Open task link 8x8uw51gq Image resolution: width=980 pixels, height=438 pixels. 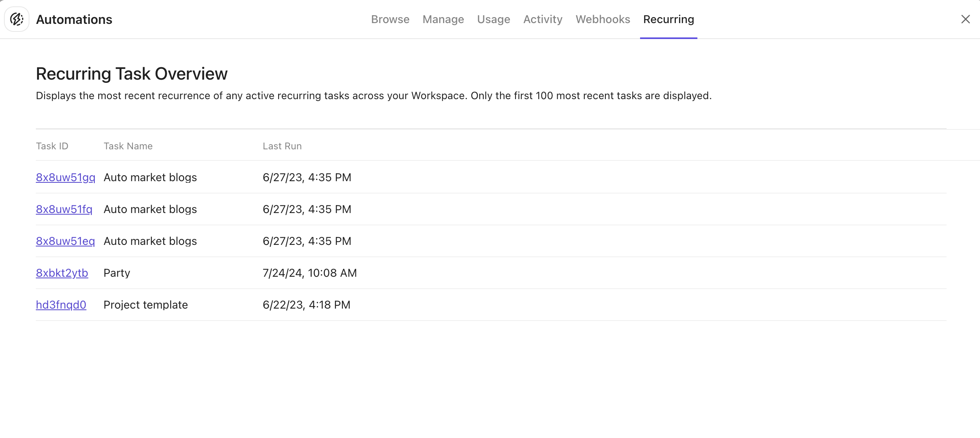65,177
